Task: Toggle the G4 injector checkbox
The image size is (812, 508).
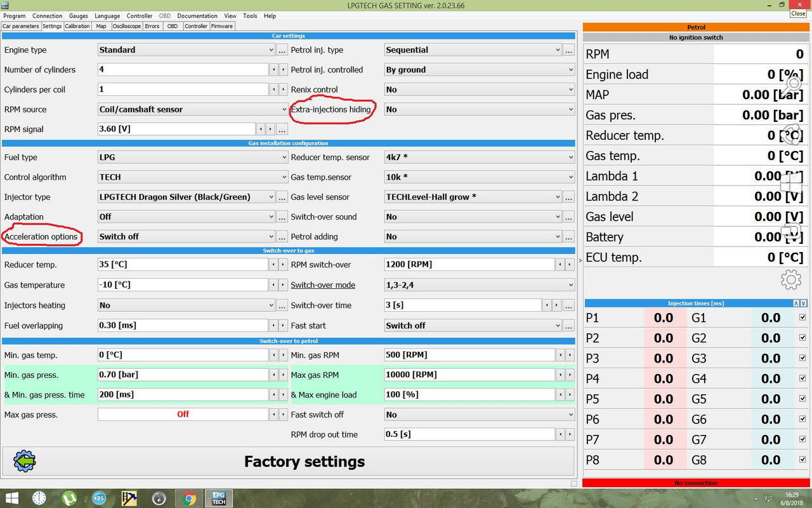Action: [802, 378]
